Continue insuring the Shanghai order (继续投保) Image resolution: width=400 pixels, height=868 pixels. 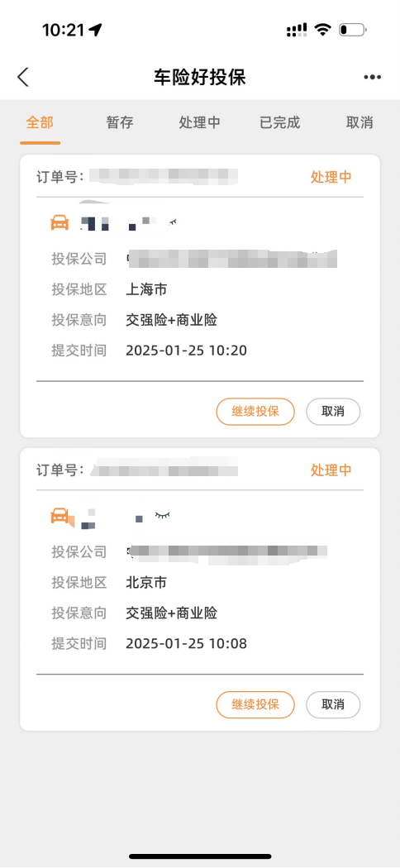[x=255, y=412]
